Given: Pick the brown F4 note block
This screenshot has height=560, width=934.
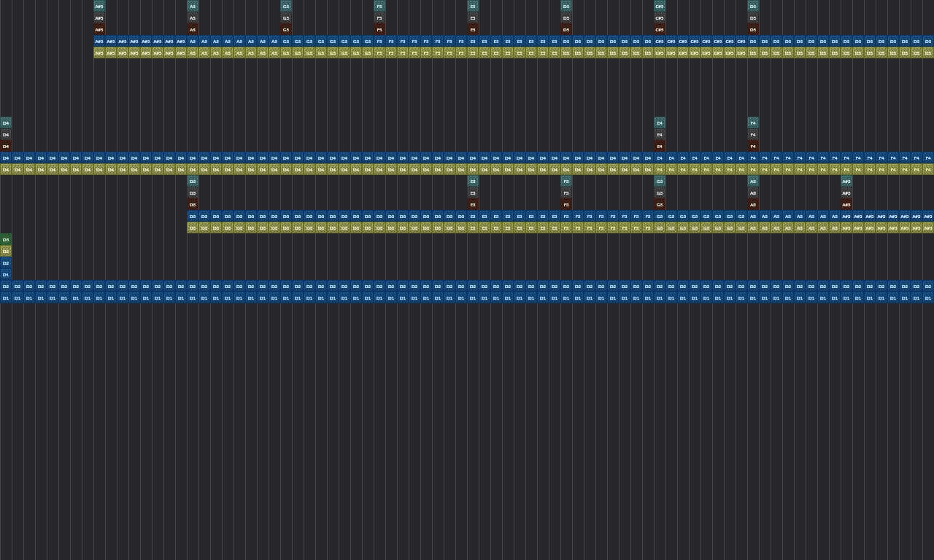Looking at the screenshot, I should coord(753,146).
